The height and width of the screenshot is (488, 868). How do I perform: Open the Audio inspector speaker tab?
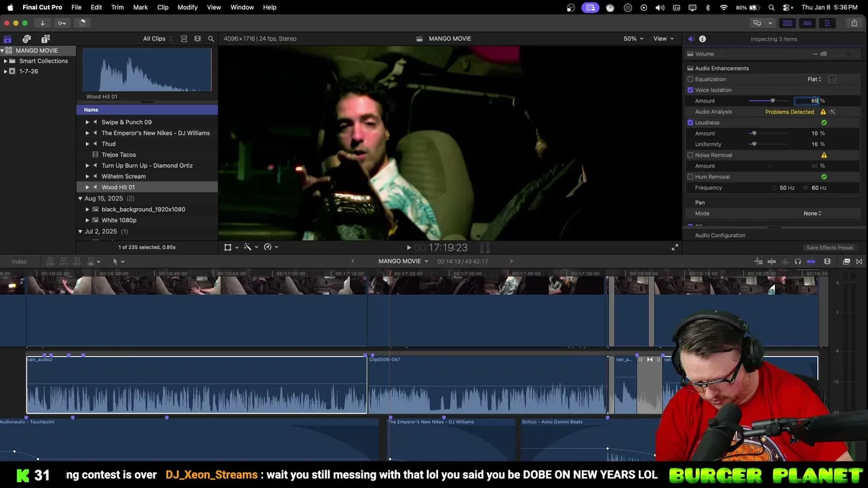pos(690,39)
